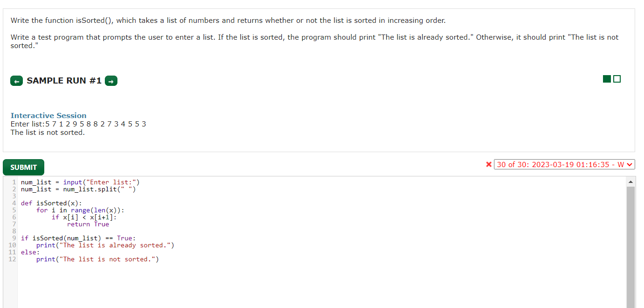
Task: Click the back arrow beside SAMPLE RUN #1
Action: [16, 80]
